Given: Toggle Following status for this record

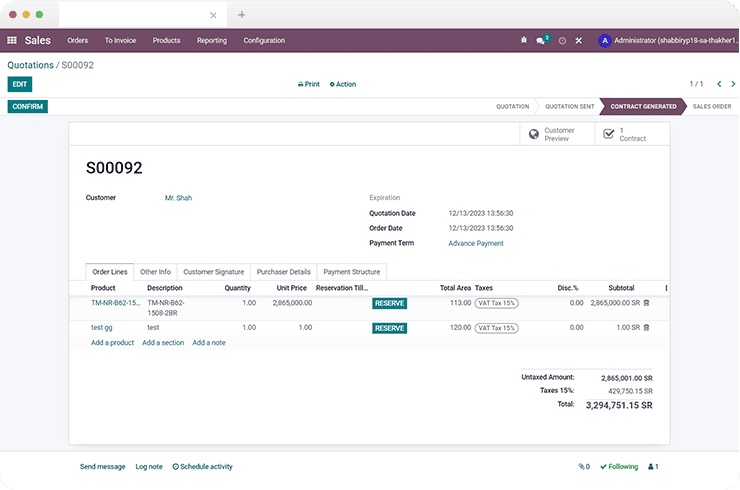Looking at the screenshot, I should 619,466.
